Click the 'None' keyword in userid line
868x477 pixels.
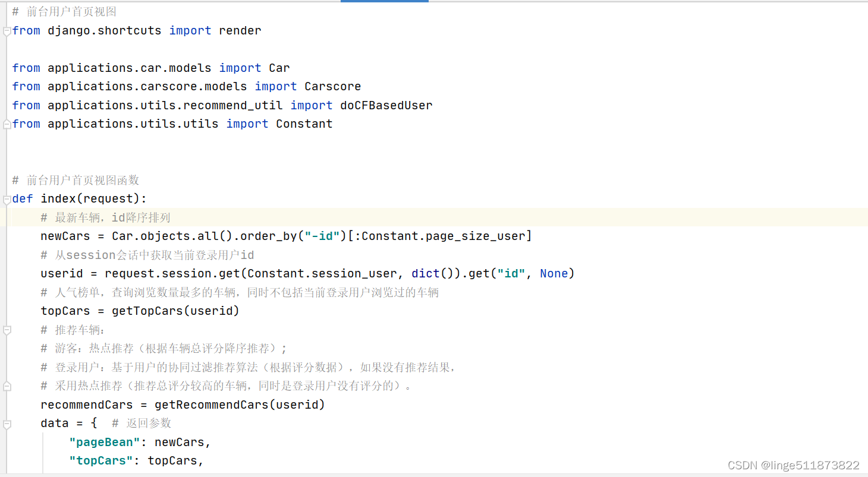[x=554, y=273]
